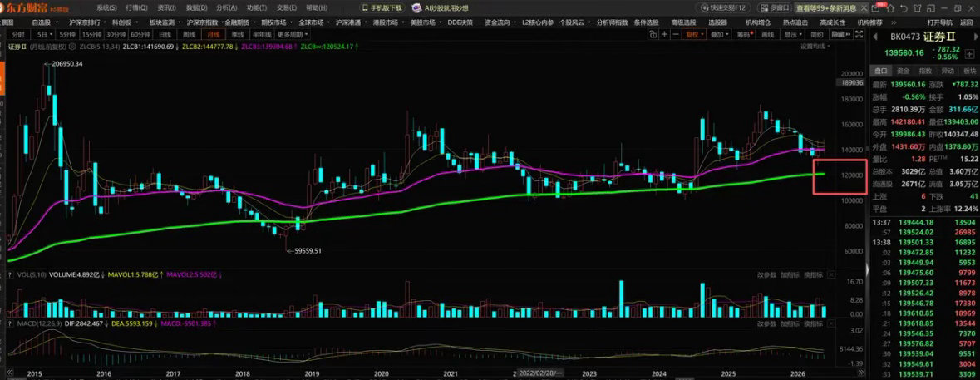This screenshot has height=380, width=980.
Task: Expand the 自选股 dropdown
Action: pos(57,22)
